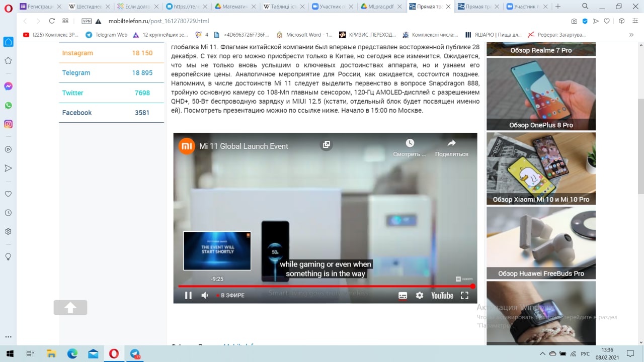Click the scroll-to-top arrow button
644x362 pixels.
70,307
